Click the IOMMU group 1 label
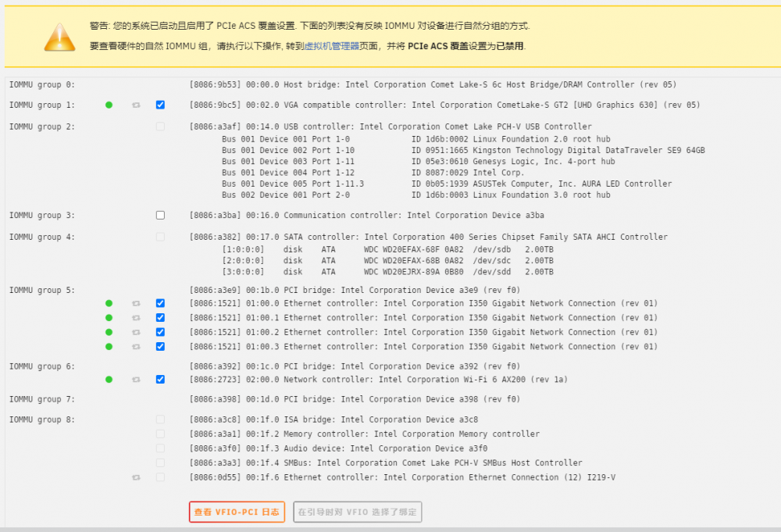781x532 pixels. click(42, 105)
